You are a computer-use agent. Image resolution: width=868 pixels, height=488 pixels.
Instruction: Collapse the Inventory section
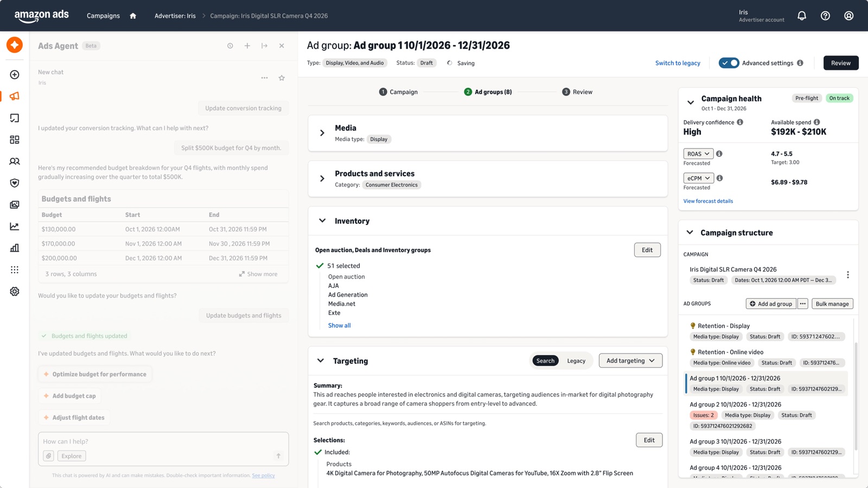[322, 221]
